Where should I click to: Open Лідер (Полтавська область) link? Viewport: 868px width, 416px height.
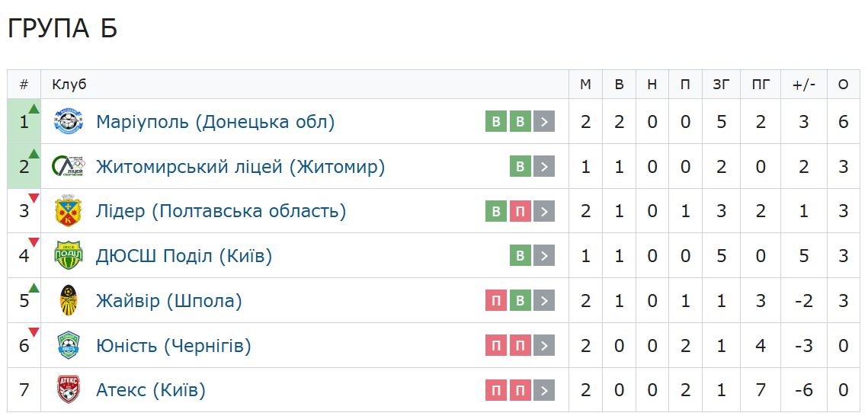pos(221,211)
